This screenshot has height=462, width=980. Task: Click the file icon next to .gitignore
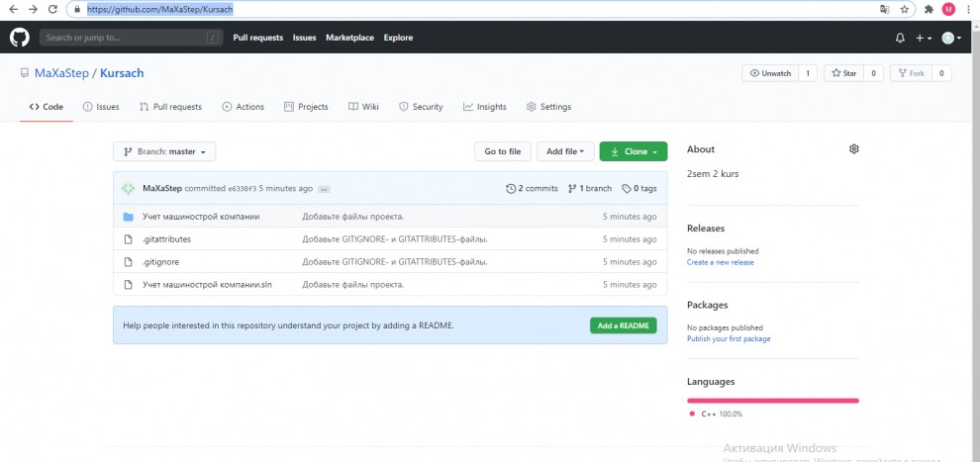tap(128, 262)
